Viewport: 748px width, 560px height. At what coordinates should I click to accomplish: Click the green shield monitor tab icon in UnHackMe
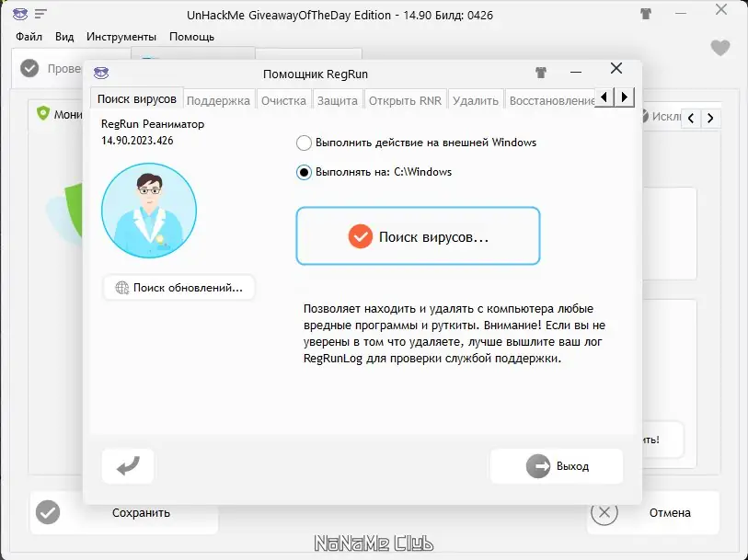point(43,113)
